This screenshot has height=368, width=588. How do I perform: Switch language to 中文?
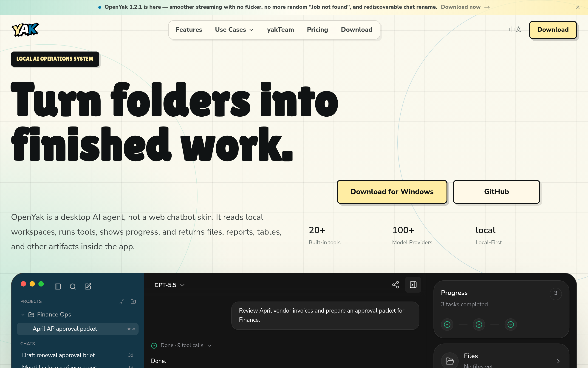coord(515,30)
